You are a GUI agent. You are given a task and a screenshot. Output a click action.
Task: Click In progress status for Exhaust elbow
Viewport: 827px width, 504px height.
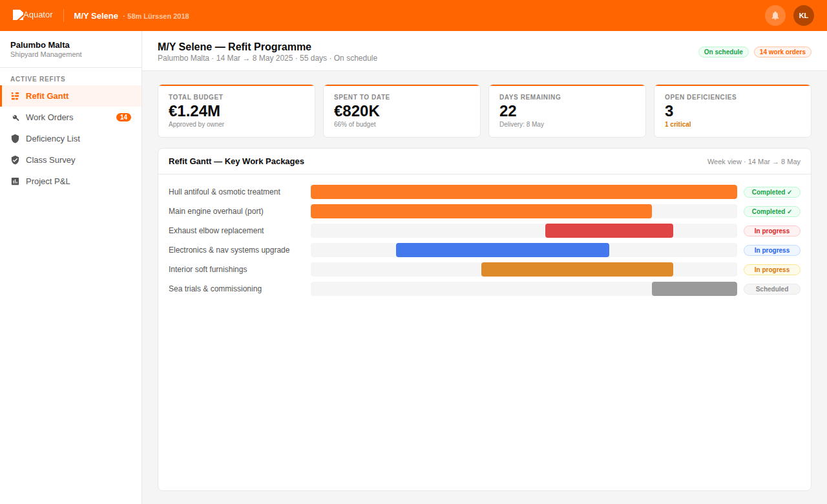tap(772, 231)
